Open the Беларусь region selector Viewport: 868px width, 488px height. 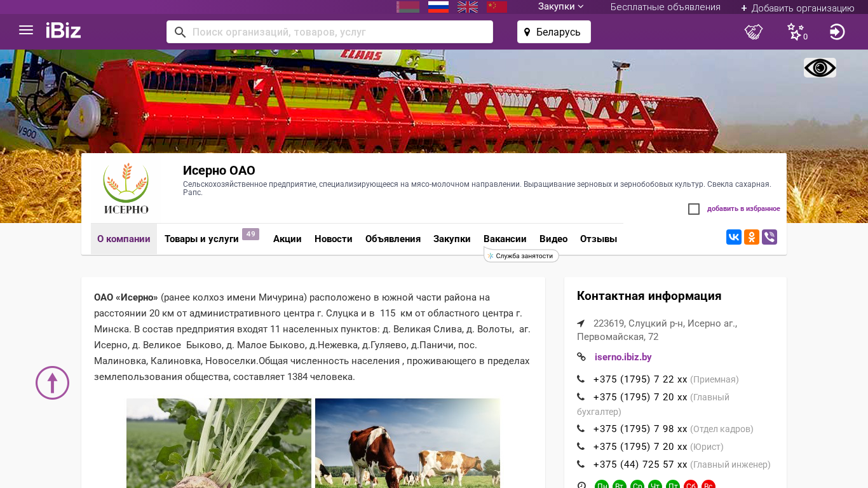pos(554,32)
